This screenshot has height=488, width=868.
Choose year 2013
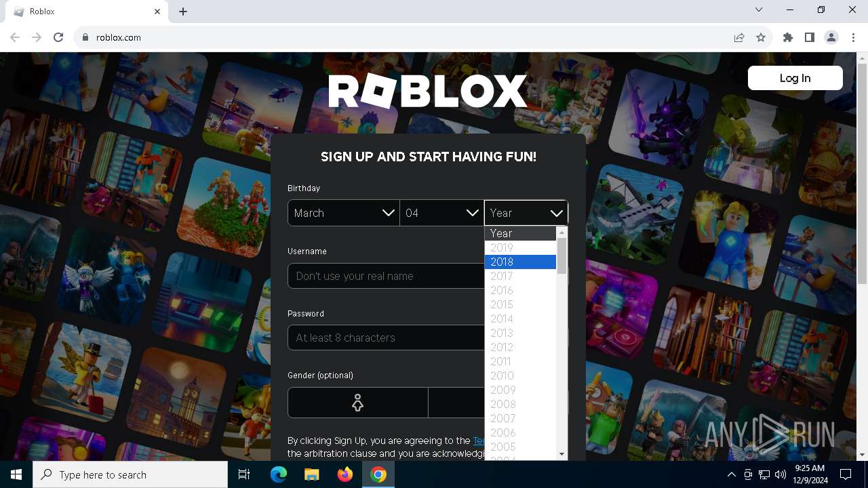[x=521, y=333]
